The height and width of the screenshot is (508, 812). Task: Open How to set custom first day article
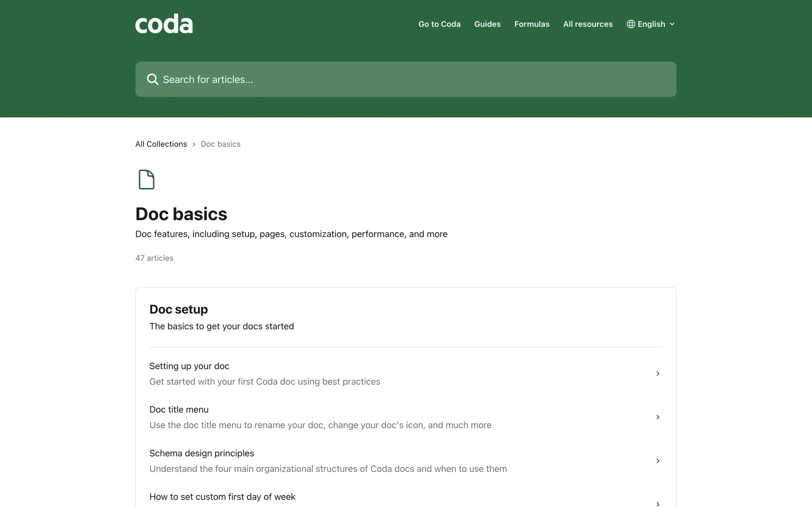222,497
